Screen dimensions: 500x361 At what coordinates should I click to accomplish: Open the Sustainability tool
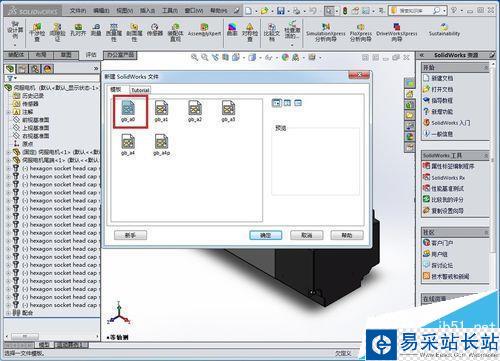click(444, 30)
